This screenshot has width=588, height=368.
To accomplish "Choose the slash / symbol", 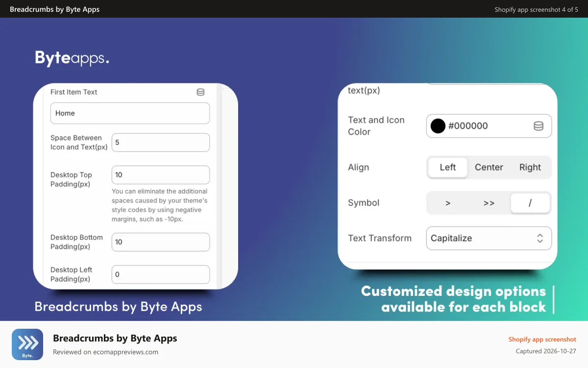I will pos(530,203).
